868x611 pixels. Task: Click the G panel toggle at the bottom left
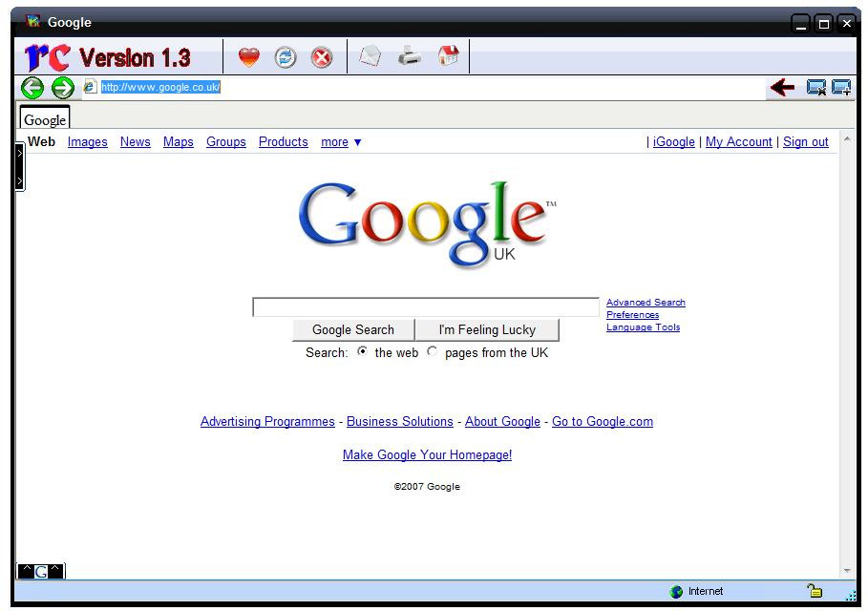click(41, 571)
